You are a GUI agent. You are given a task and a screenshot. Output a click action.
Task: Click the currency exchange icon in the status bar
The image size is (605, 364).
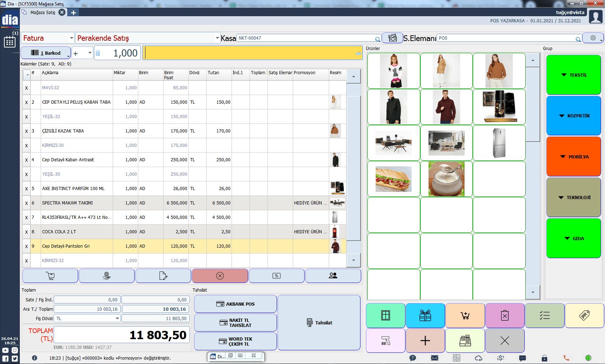500,358
